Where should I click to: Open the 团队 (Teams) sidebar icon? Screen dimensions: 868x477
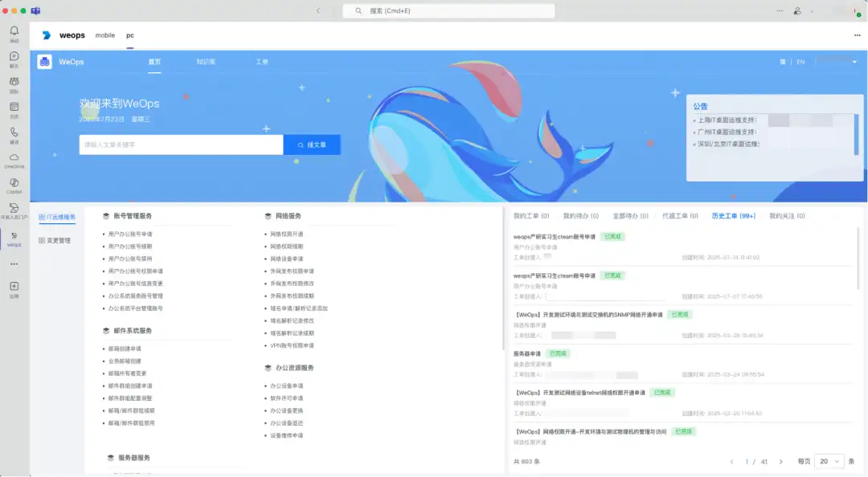(13, 82)
